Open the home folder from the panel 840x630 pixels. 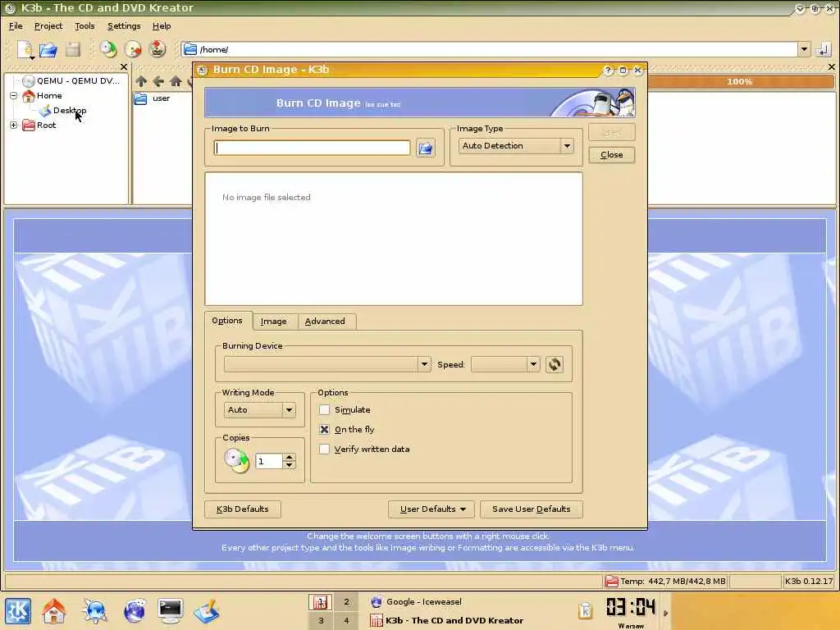click(53, 611)
